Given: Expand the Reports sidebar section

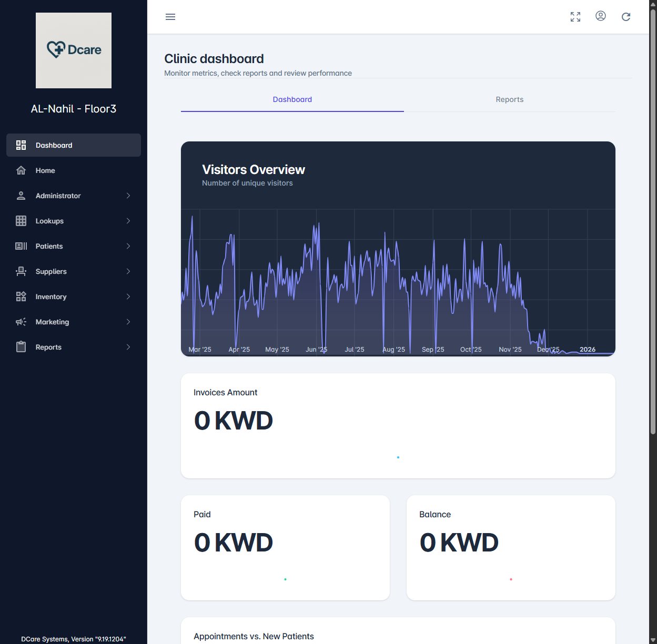Looking at the screenshot, I should [128, 347].
